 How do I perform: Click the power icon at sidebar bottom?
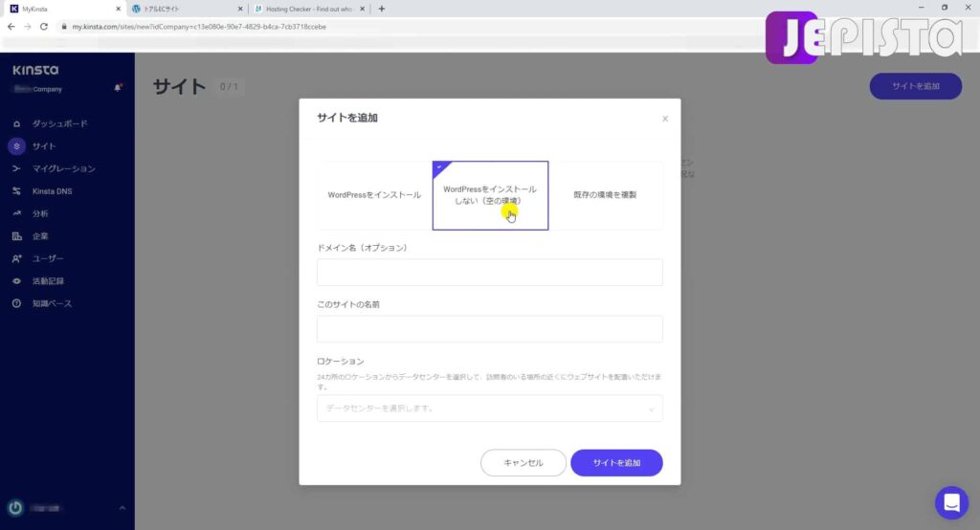[15, 508]
